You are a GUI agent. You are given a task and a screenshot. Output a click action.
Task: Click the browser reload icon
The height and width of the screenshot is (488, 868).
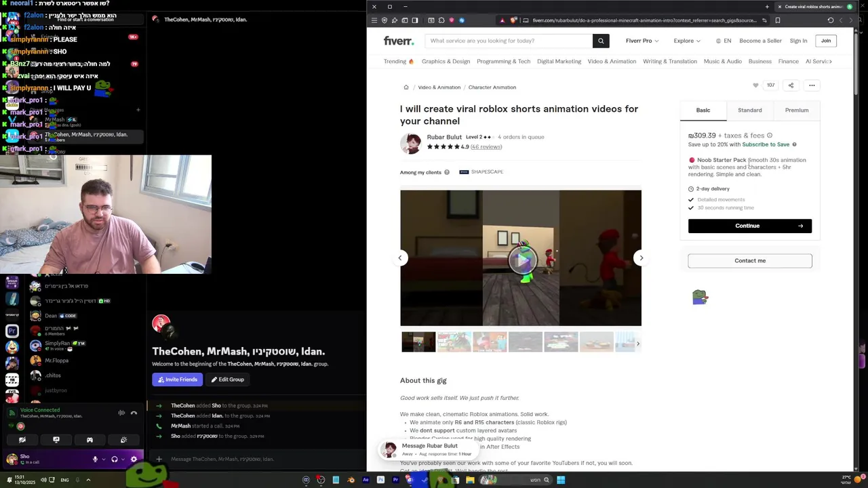pyautogui.click(x=830, y=20)
